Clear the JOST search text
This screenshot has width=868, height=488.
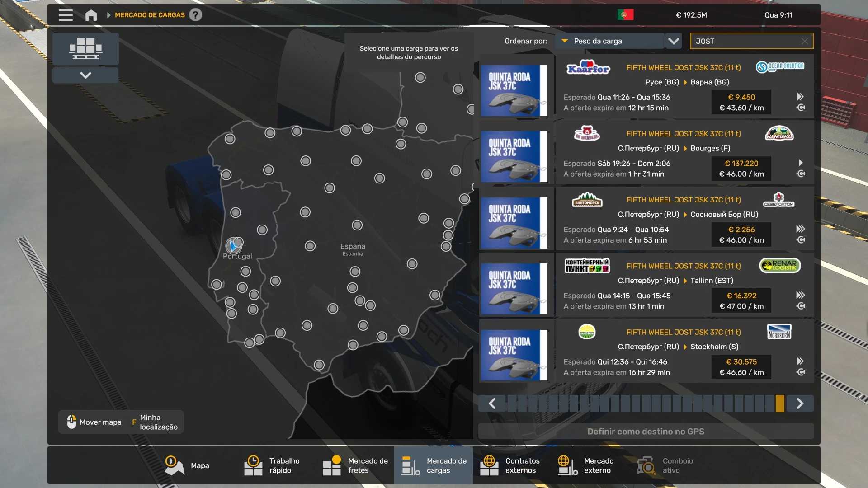pos(804,41)
